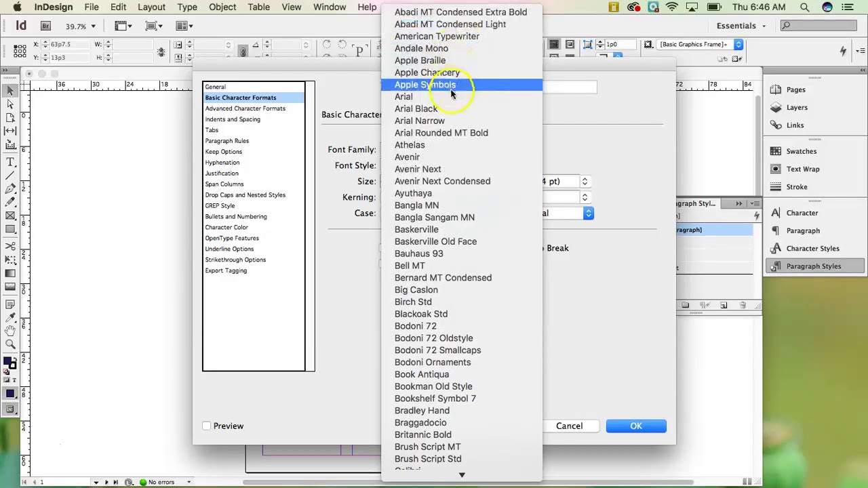Click the Quick Apply lightning icon

coord(843,50)
